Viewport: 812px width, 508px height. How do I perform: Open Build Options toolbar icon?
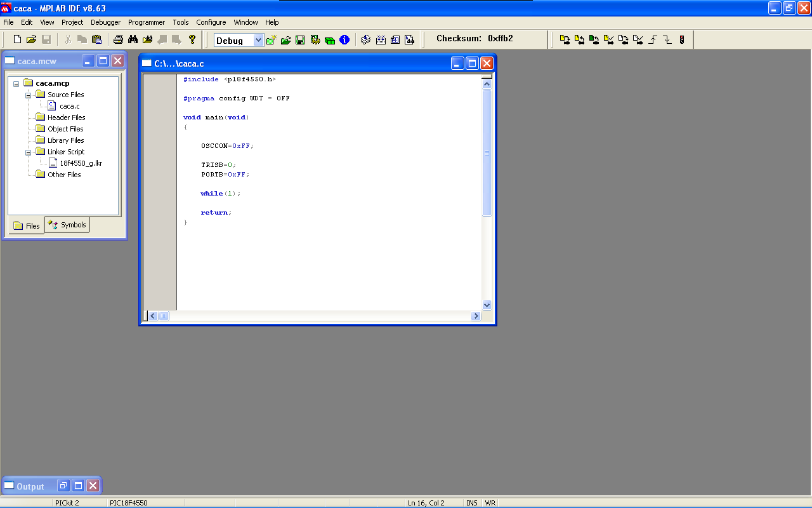(315, 40)
